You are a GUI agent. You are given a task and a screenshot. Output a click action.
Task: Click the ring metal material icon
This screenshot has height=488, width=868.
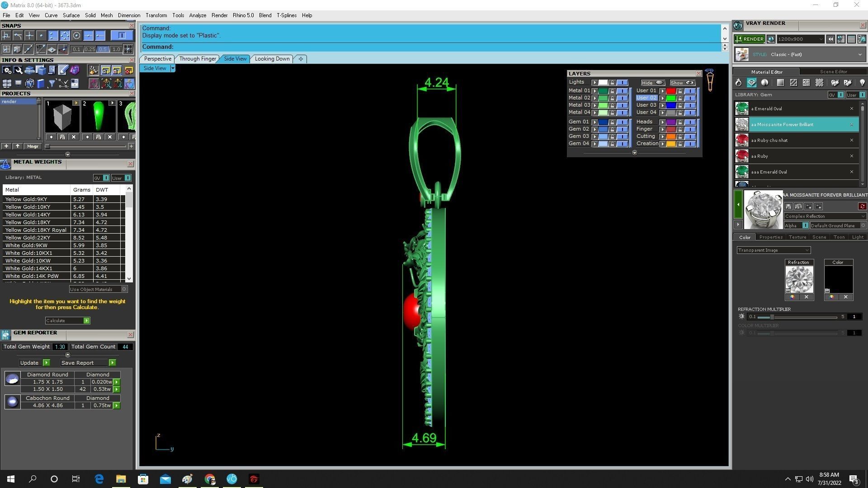point(738,83)
